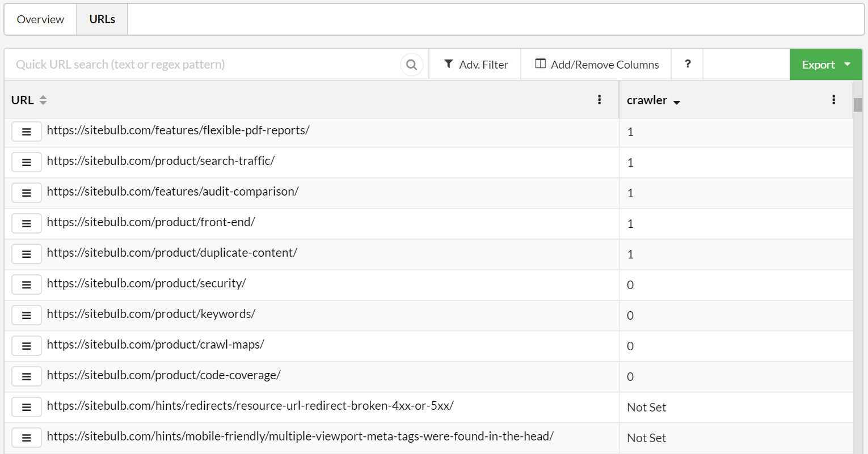This screenshot has height=454, width=868.
Task: Click Add/Remove Columns button
Action: (x=596, y=65)
